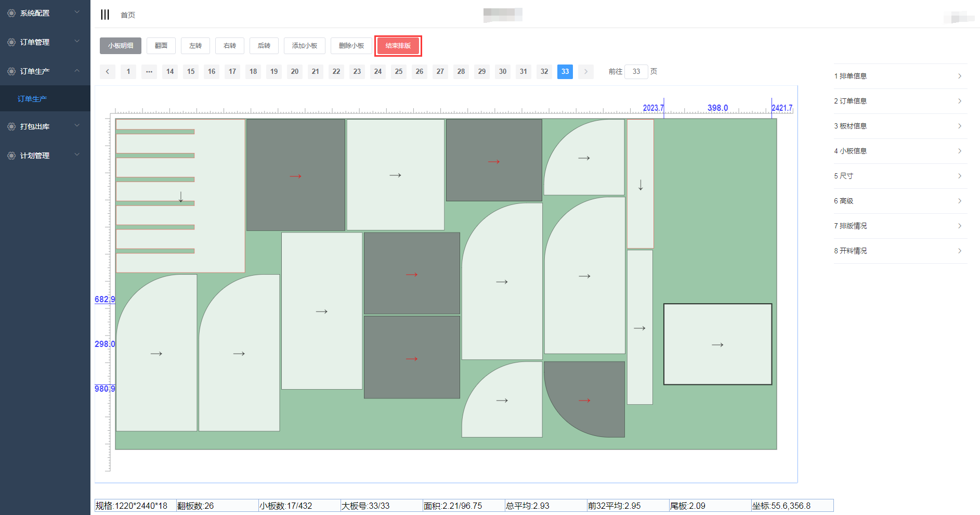Click the pagination ellipsis button
The width and height of the screenshot is (980, 515).
coord(149,72)
